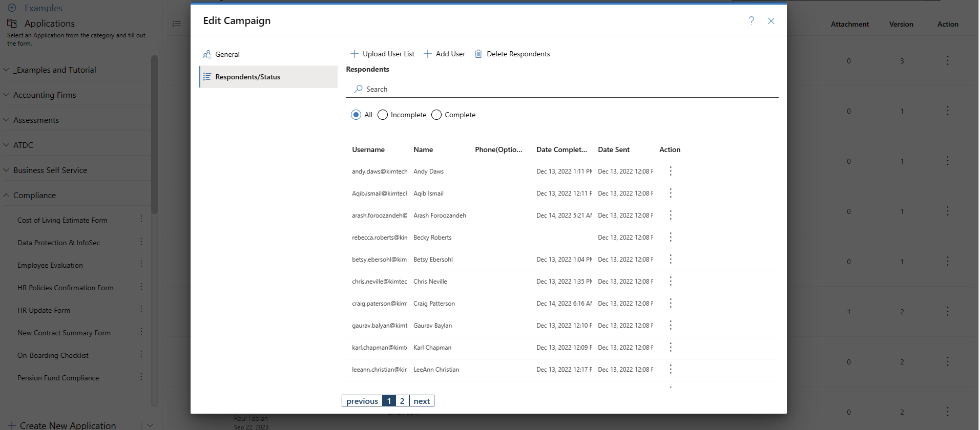The width and height of the screenshot is (980, 430).
Task: Toggle the list view icon behind dialog
Action: coord(177,24)
